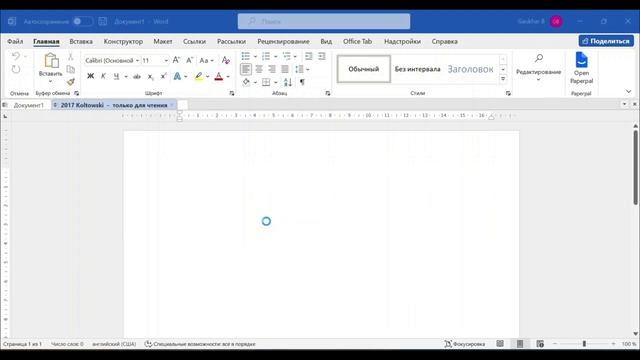This screenshot has height=360, width=640.
Task: Apply the Обычный style
Action: [364, 69]
